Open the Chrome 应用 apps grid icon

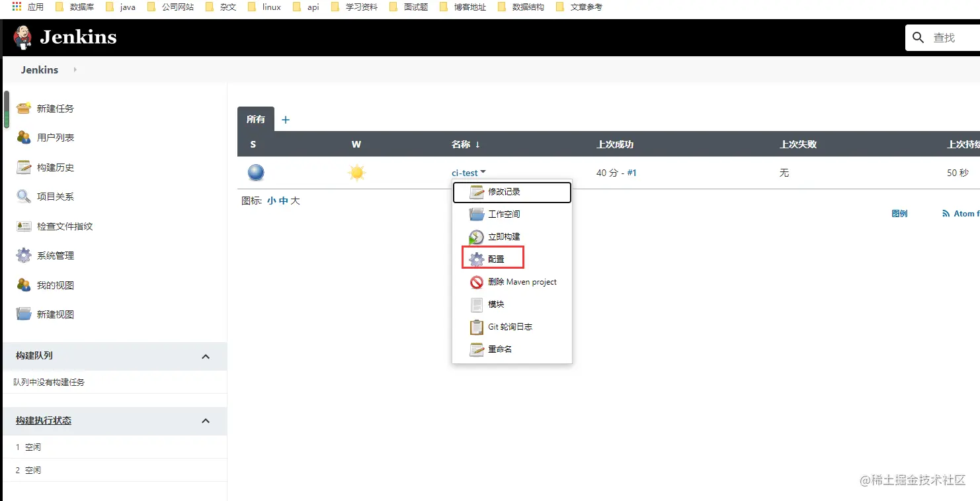point(17,7)
